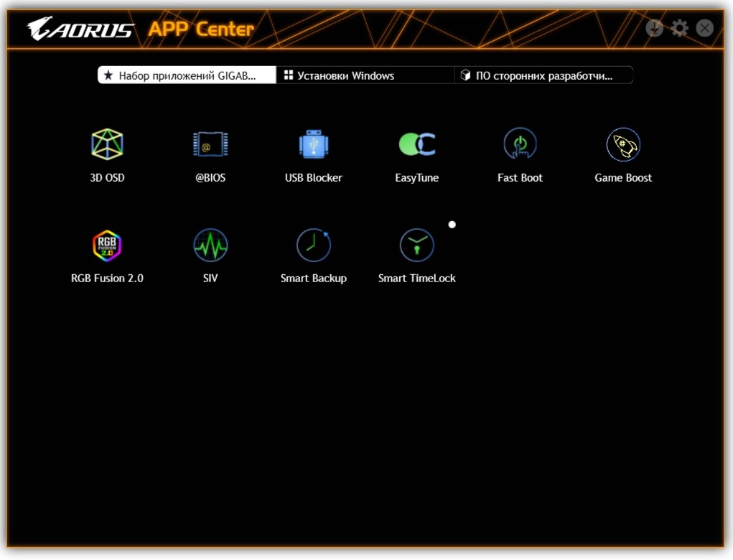This screenshot has height=560, width=733.
Task: Click the APP Center title text
Action: point(201,29)
